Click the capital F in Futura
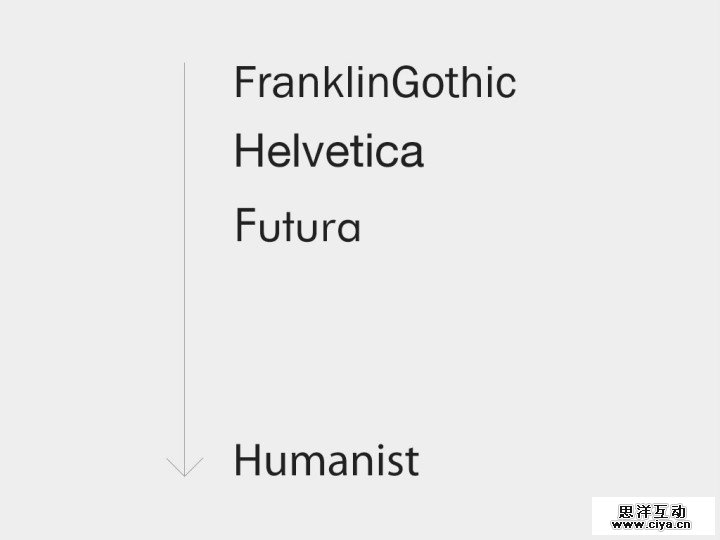 point(245,224)
